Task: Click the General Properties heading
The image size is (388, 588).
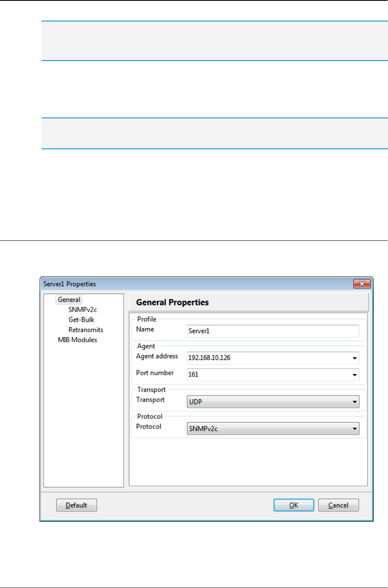Action: [172, 302]
